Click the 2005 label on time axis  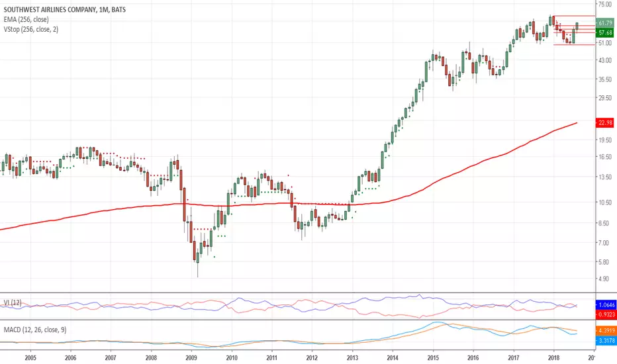click(x=30, y=357)
